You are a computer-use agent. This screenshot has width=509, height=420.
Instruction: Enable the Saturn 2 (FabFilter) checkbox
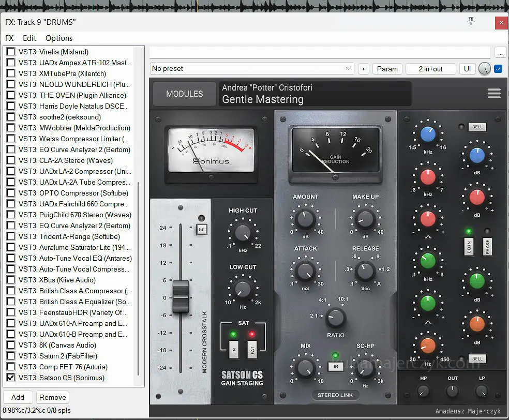10,356
